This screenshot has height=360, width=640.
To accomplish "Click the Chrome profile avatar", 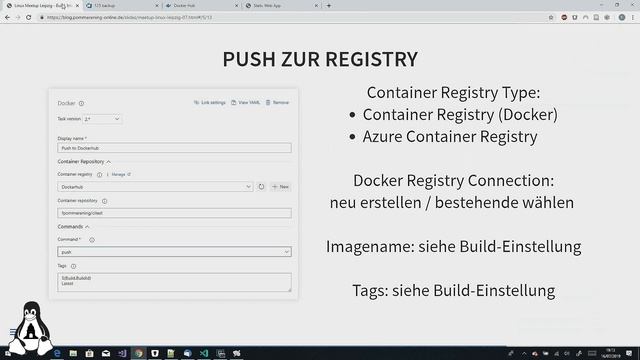I will 622,18.
